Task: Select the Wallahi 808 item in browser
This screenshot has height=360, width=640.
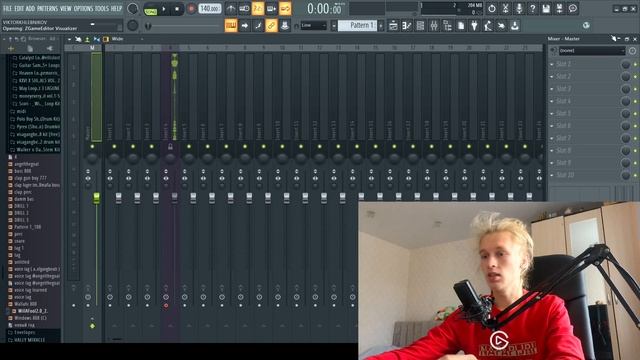Action: pos(25,304)
